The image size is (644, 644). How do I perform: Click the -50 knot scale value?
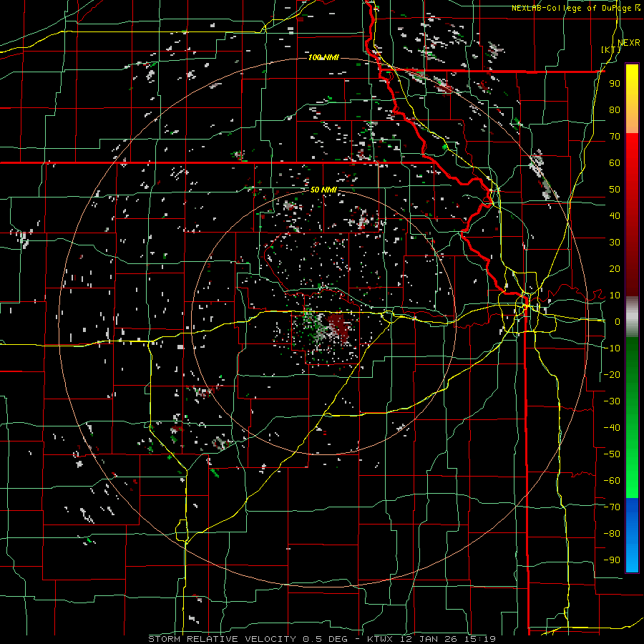click(x=612, y=454)
